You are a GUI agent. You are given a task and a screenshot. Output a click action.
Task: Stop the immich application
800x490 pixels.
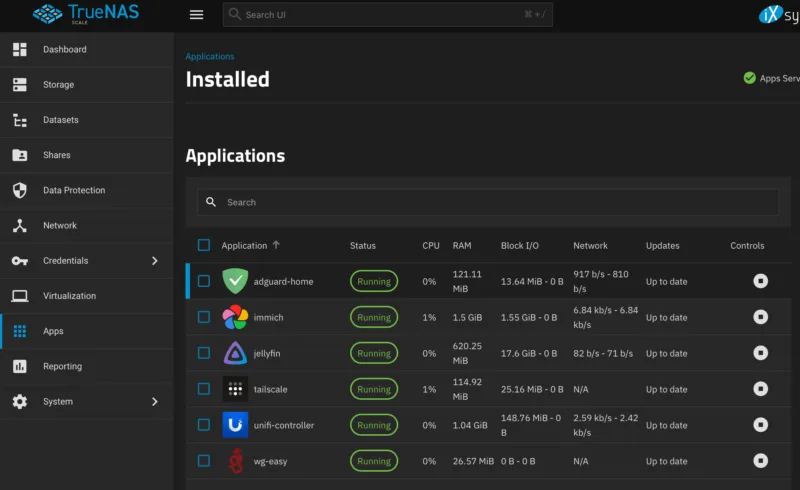(x=760, y=317)
